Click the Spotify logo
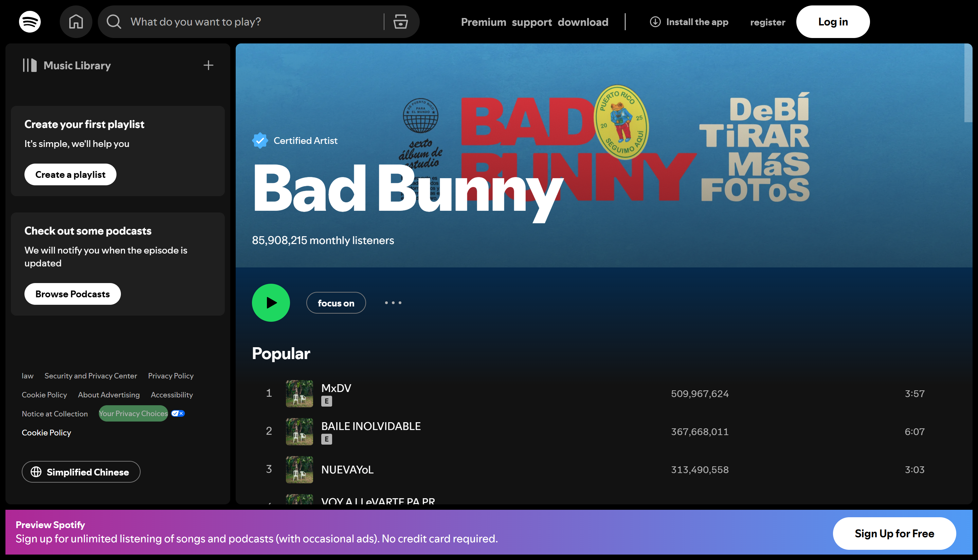This screenshot has width=978, height=560. tap(29, 21)
